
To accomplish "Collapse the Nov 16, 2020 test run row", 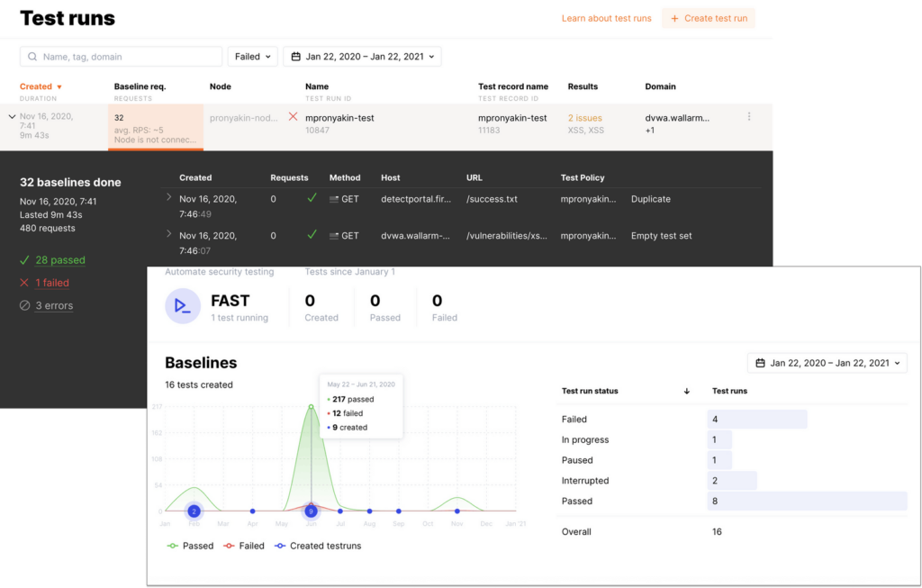I will [x=12, y=116].
